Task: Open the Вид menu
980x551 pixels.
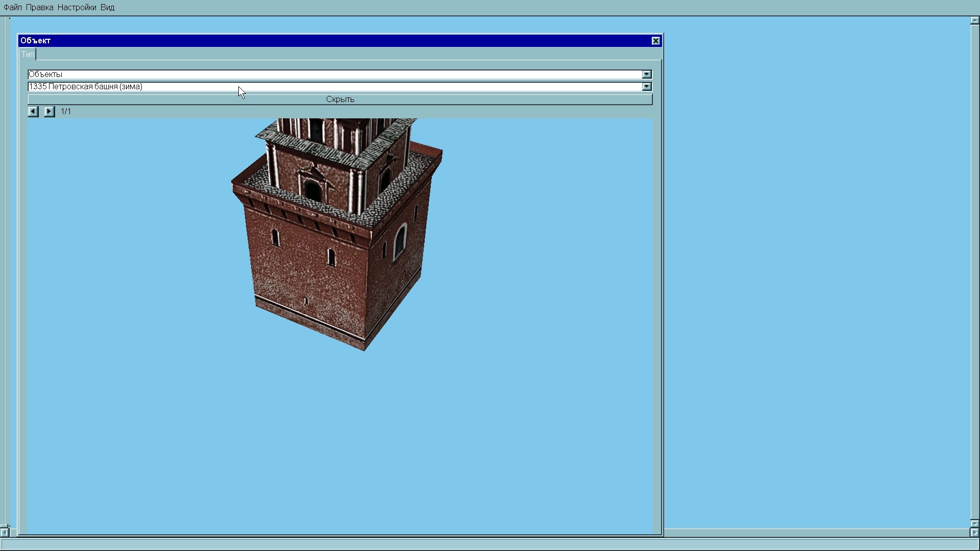Action: (x=107, y=8)
